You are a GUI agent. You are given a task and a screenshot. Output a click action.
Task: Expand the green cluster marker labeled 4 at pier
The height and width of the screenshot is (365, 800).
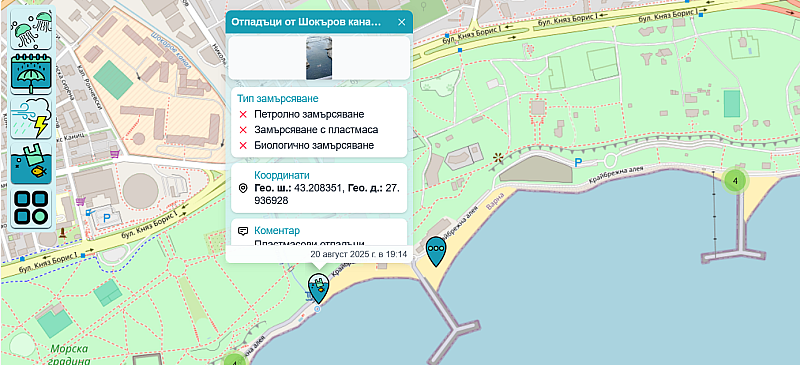[735, 180]
